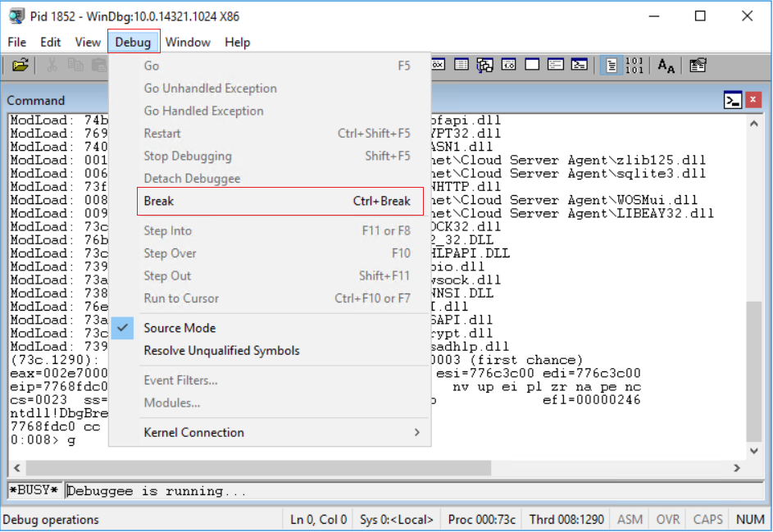The width and height of the screenshot is (773, 532).
Task: Click the horizontal scrollbar thumb
Action: (258, 468)
